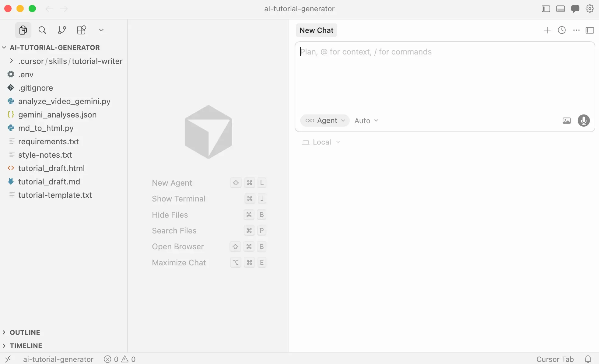Toggle the bottom panel visibility
This screenshot has width=599, height=364.
pyautogui.click(x=560, y=9)
